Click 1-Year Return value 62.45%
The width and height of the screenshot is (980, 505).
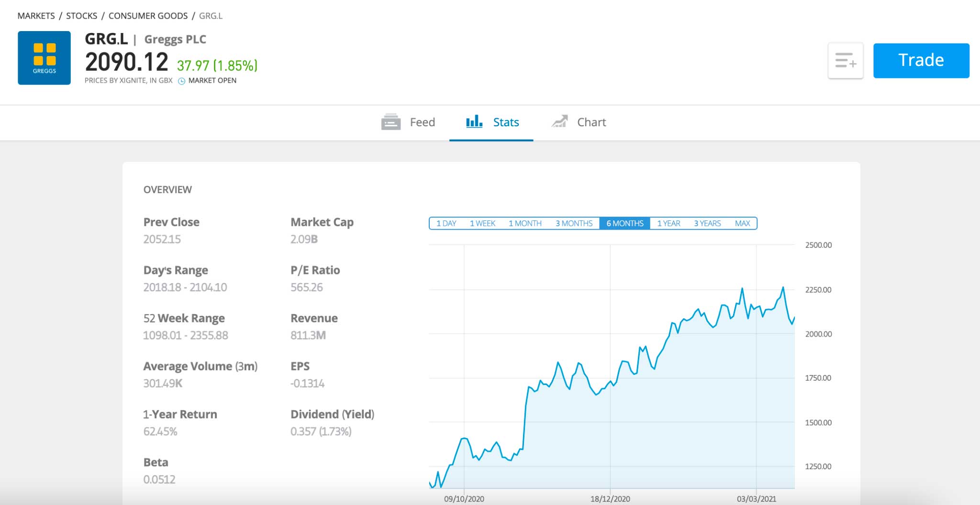(160, 431)
